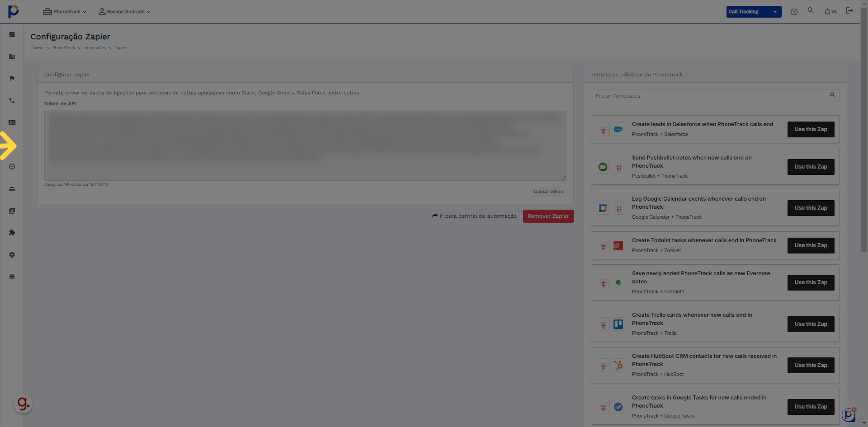Click the Salesforce cloud icon
868x427 pixels.
coord(618,130)
